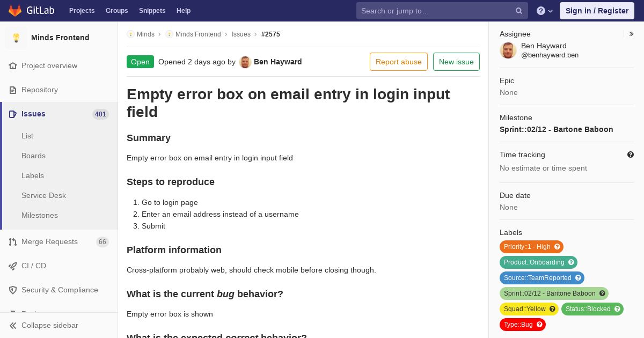Image resolution: width=644 pixels, height=338 pixels.
Task: Select Issues in left sidebar
Action: point(60,114)
